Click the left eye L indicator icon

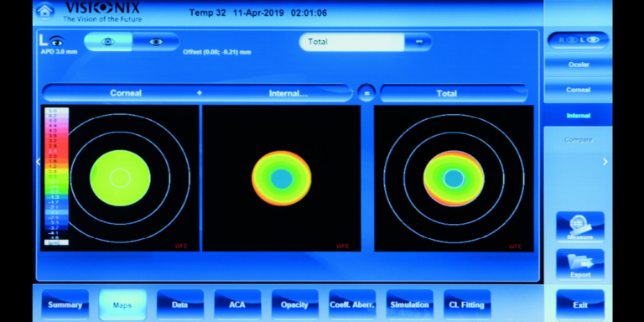pyautogui.click(x=51, y=40)
